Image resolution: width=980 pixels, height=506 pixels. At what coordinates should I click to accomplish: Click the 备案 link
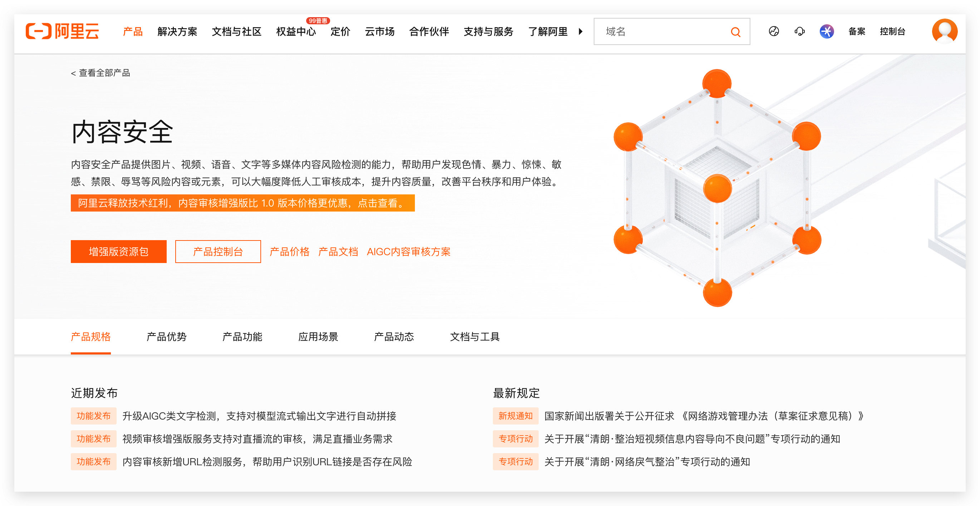(x=857, y=31)
